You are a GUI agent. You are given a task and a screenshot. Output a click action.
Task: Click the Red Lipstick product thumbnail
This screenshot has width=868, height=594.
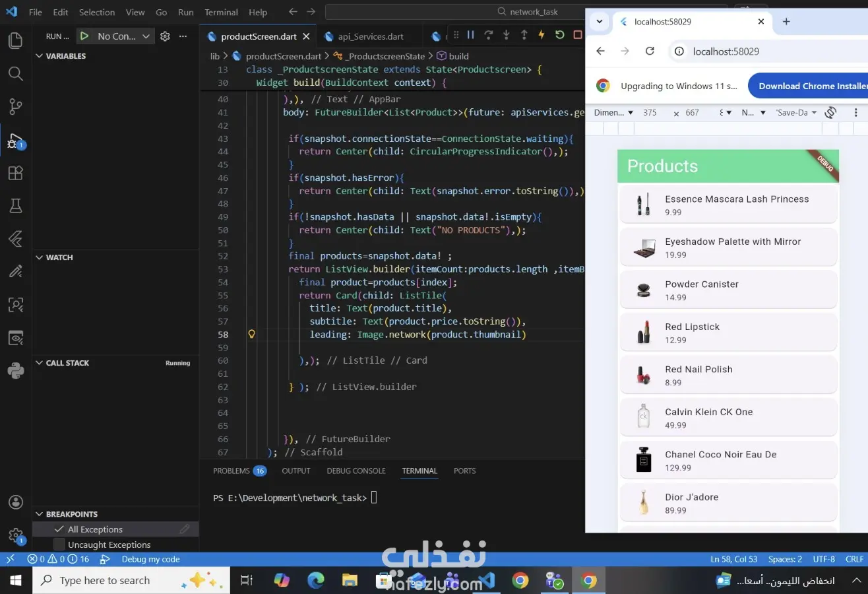click(x=643, y=332)
